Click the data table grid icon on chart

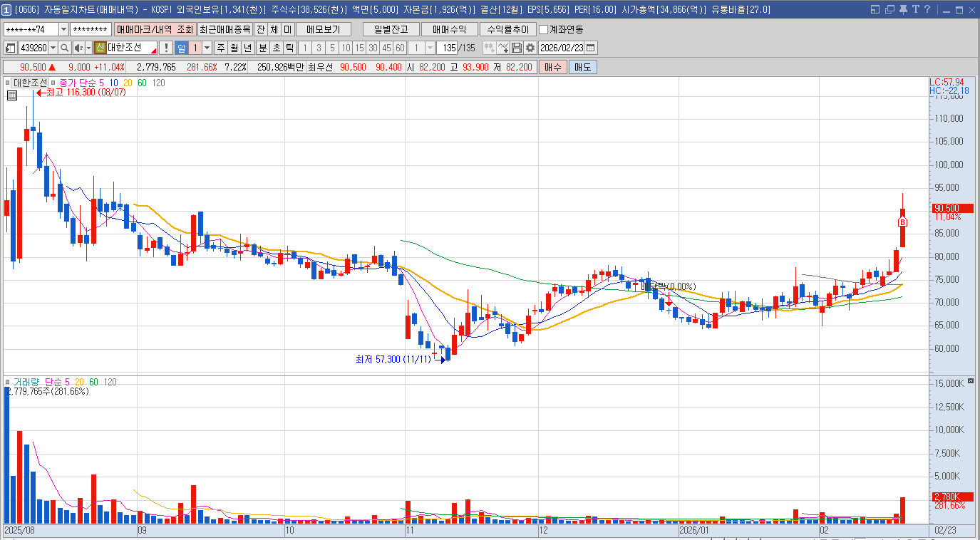pos(12,95)
